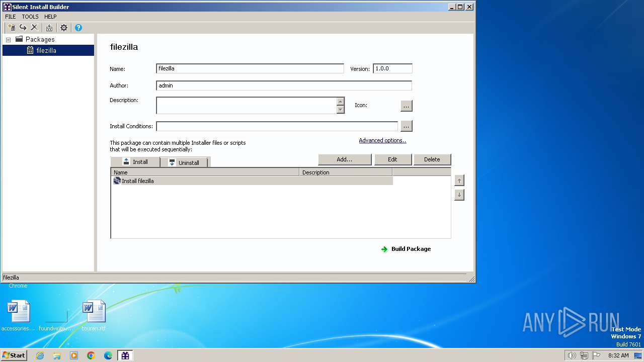Move installer item down with arrow button
The width and height of the screenshot is (644, 362).
point(459,195)
